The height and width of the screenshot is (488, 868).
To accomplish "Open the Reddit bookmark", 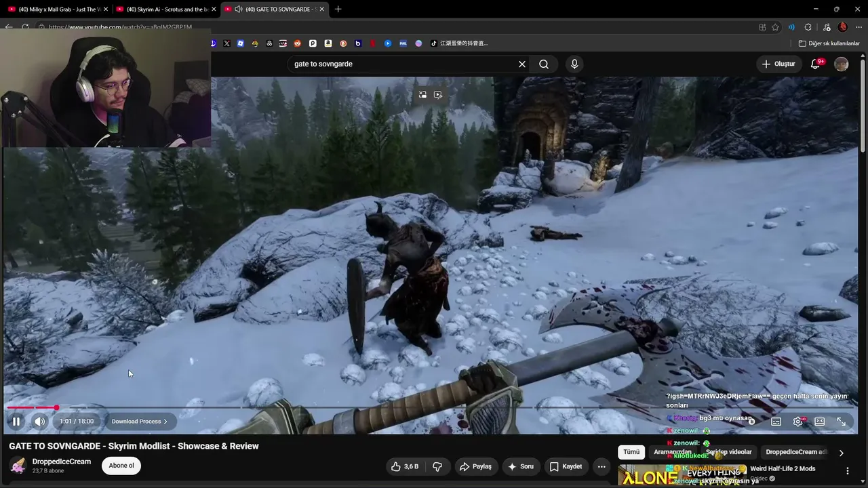I will 298,43.
